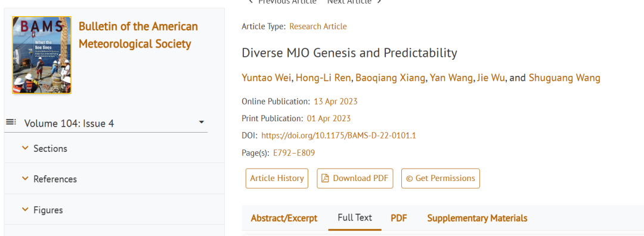The height and width of the screenshot is (236, 644).
Task: Open the Volume 104: Issue 4 dropdown
Action: tap(106, 123)
